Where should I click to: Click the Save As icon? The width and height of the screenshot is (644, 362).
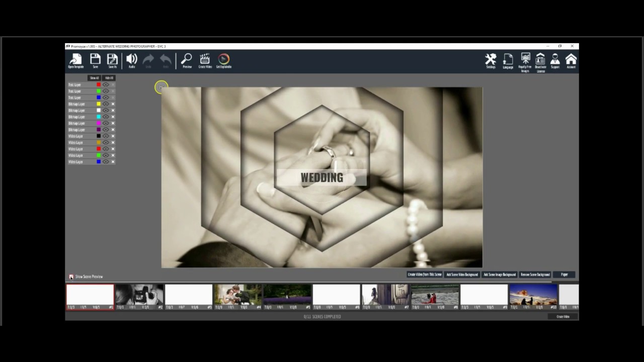tap(112, 60)
